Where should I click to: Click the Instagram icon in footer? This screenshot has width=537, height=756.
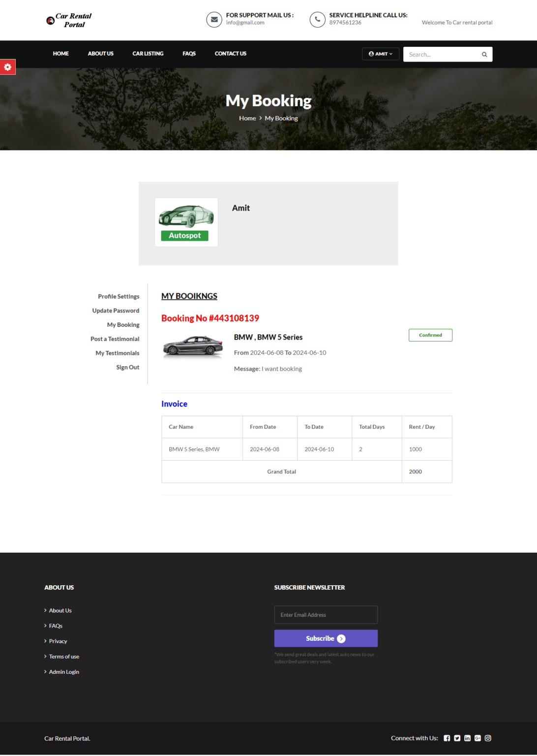[x=488, y=738]
